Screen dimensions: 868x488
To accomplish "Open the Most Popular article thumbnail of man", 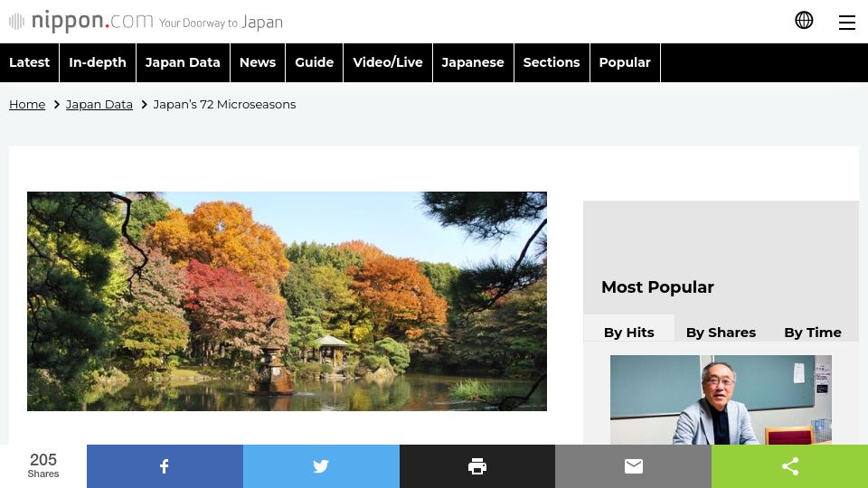I will (x=721, y=399).
